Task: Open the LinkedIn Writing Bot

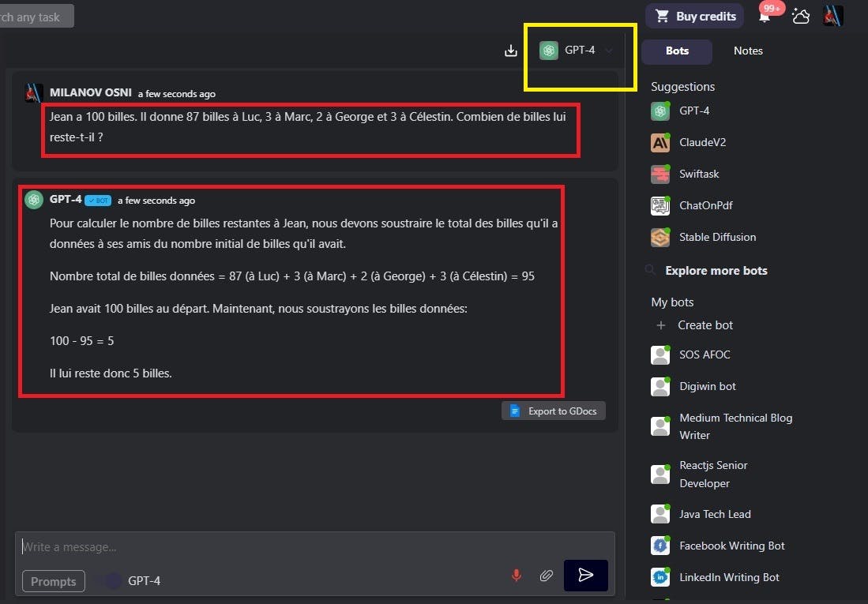Action: [715, 577]
